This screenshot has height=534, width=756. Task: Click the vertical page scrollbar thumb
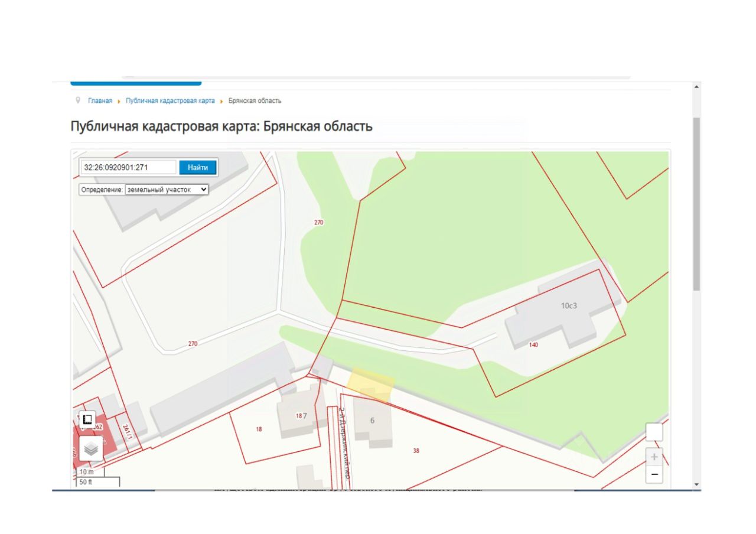click(x=696, y=204)
